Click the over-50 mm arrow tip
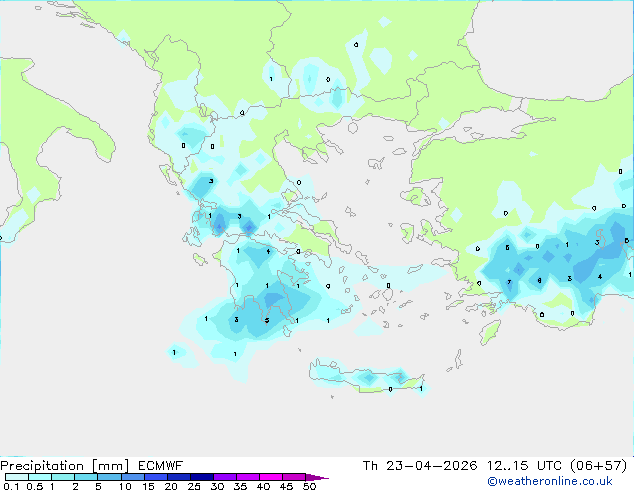The height and width of the screenshot is (490, 634). coord(317,477)
